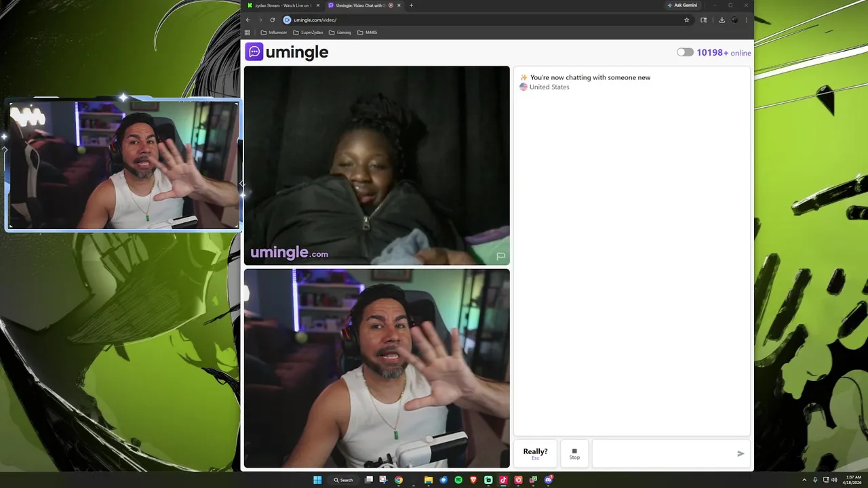This screenshot has height=488, width=868.
Task: Open the TikTok app in taskbar
Action: [x=503, y=480]
